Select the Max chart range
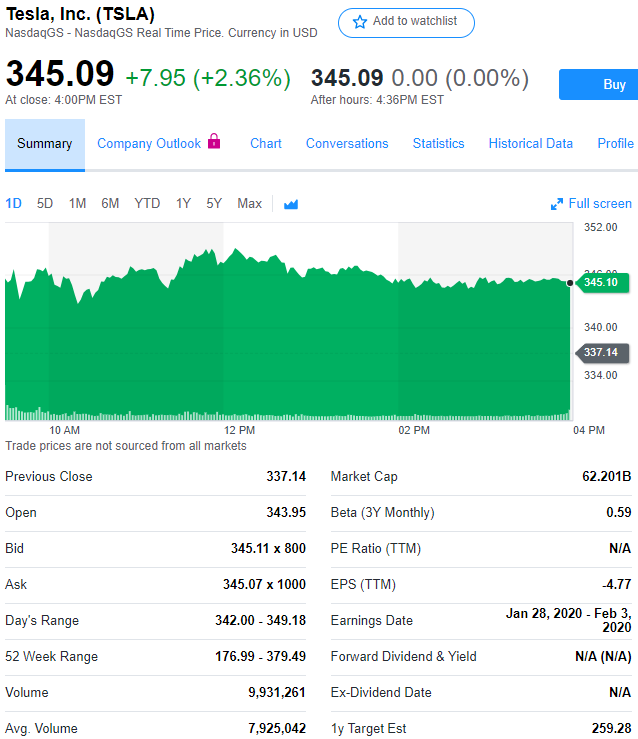Image resolution: width=638 pixels, height=739 pixels. (x=249, y=204)
